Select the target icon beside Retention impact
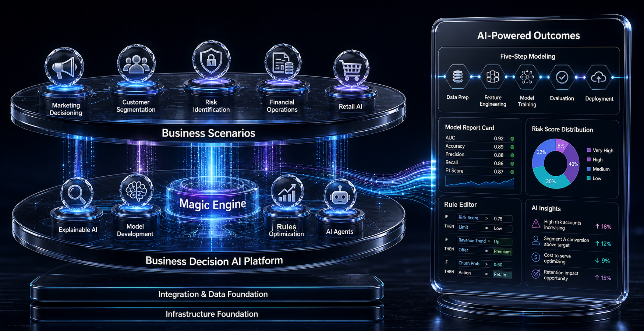644x331 pixels. click(x=536, y=274)
